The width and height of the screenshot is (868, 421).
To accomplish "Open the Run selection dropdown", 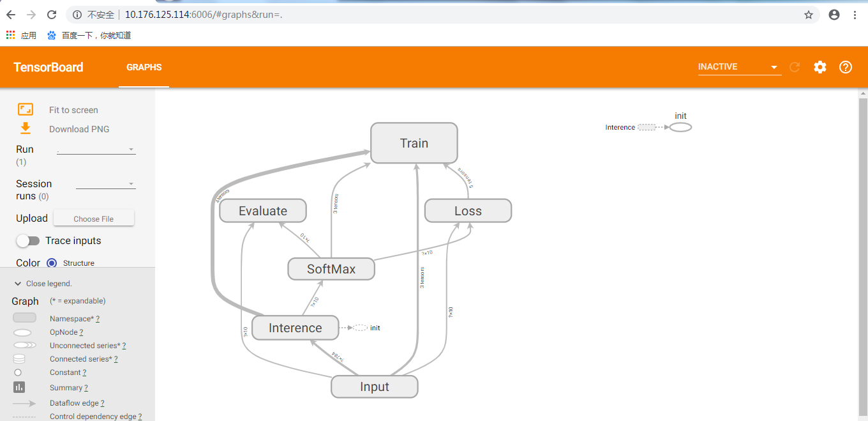I will point(96,149).
